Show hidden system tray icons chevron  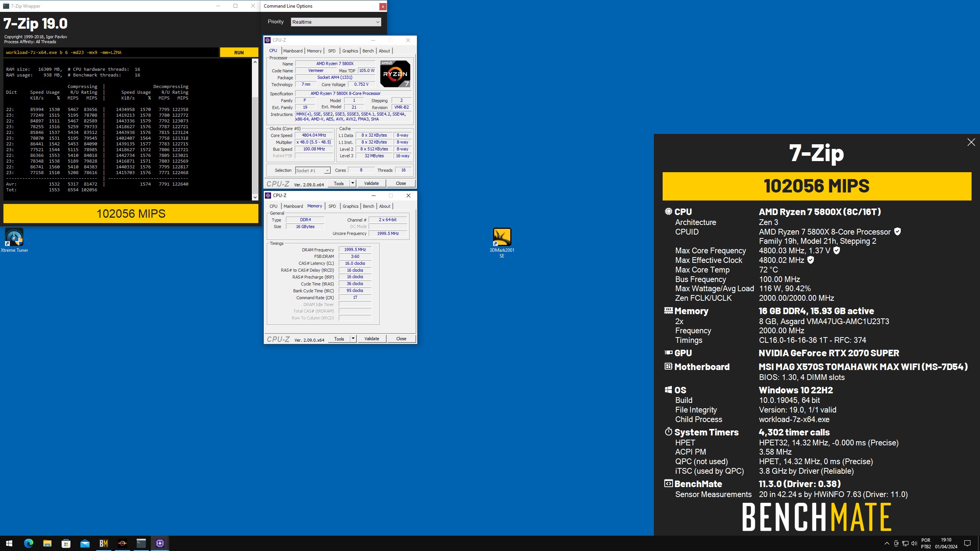tap(887, 543)
